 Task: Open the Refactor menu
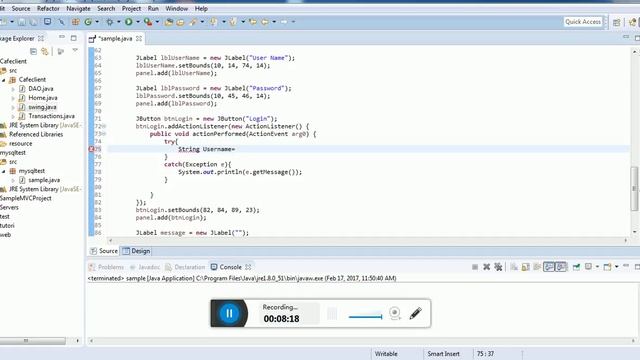pyautogui.click(x=48, y=8)
